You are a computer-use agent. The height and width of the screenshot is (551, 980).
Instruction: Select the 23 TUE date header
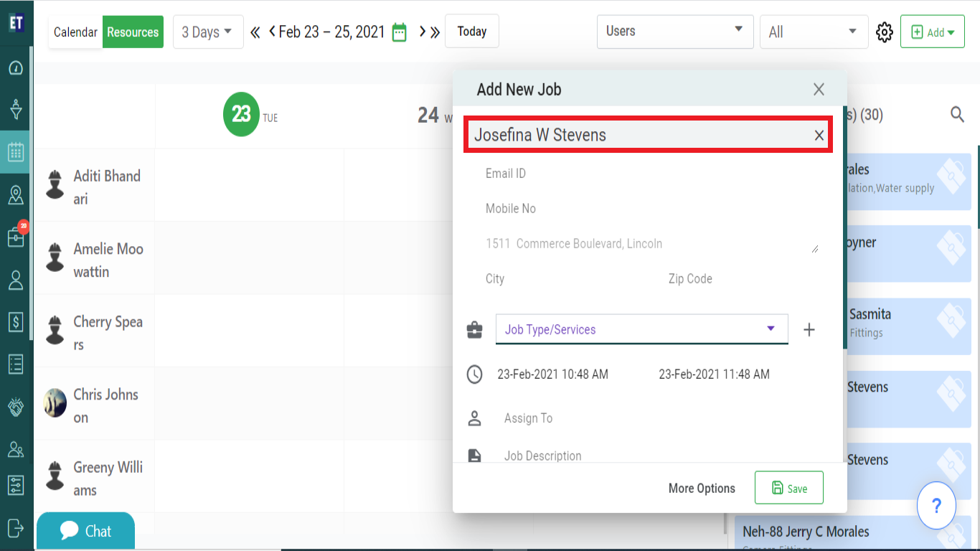point(250,114)
